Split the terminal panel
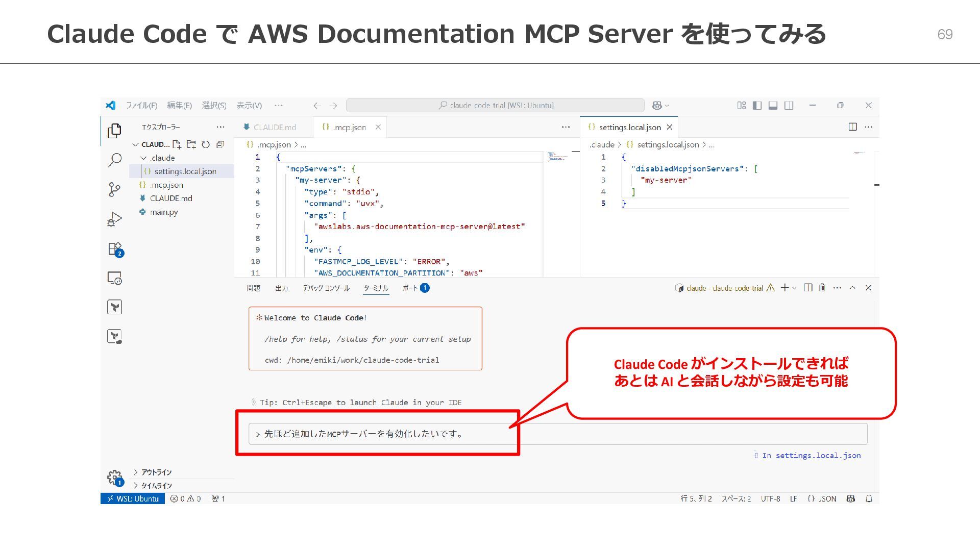This screenshot has width=980, height=551. pyautogui.click(x=808, y=288)
